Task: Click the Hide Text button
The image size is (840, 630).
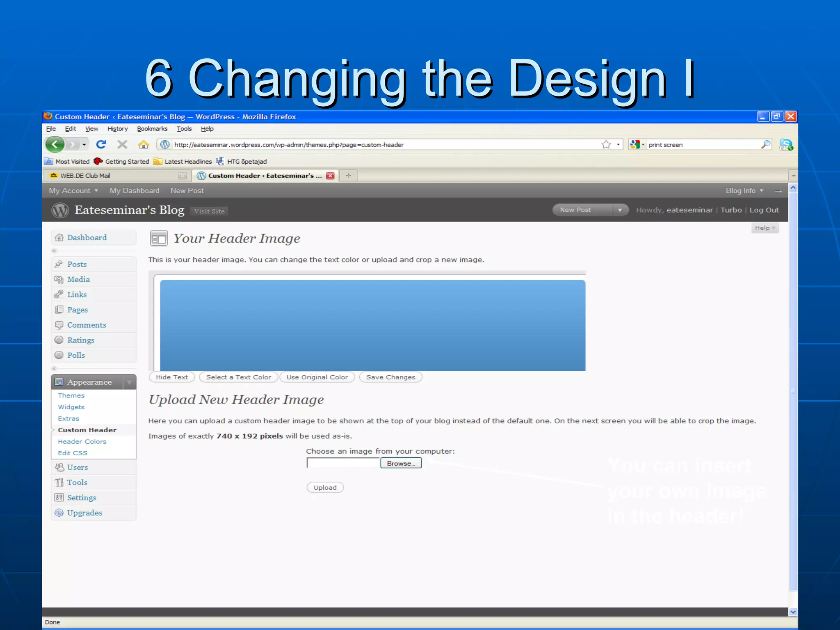Action: click(x=172, y=377)
